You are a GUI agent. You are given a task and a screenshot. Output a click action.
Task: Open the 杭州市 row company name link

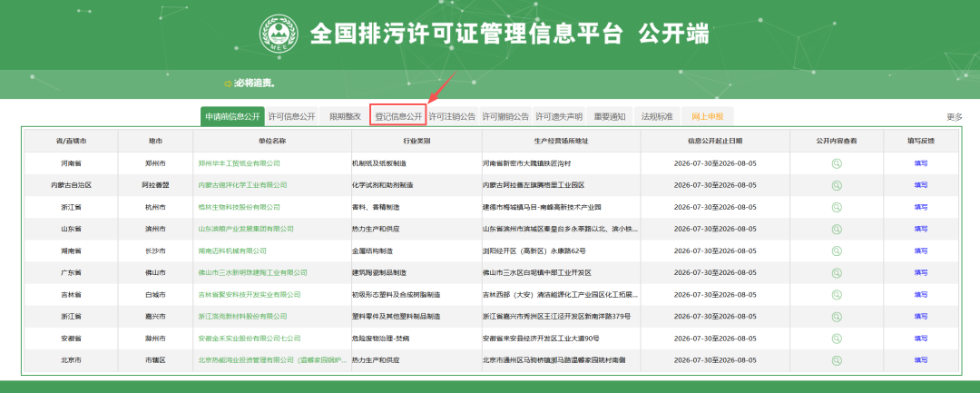(x=239, y=208)
